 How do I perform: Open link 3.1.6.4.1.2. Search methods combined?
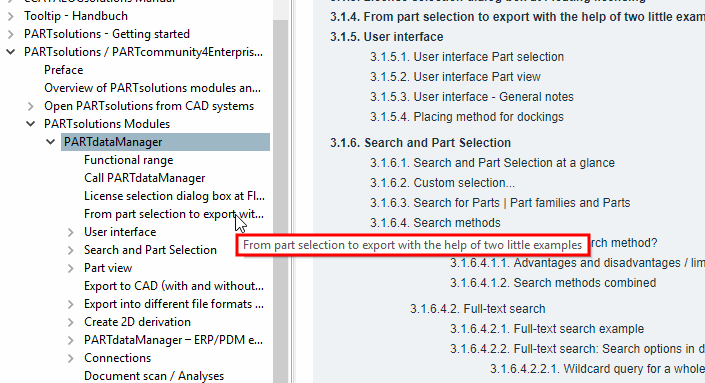[553, 283]
